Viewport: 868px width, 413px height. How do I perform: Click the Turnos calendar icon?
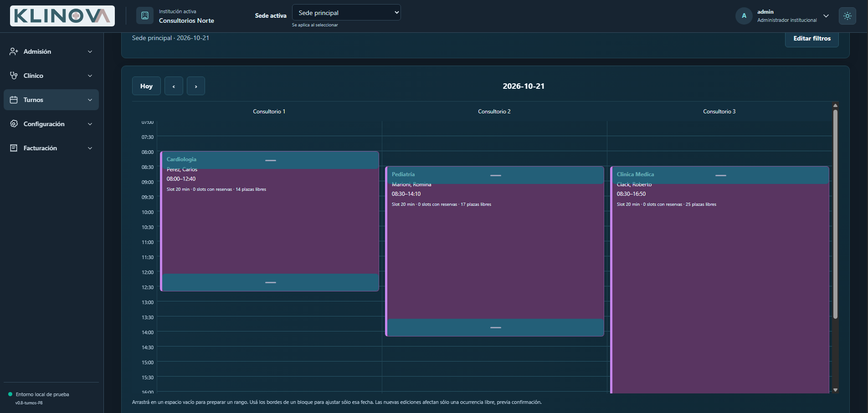pyautogui.click(x=14, y=100)
